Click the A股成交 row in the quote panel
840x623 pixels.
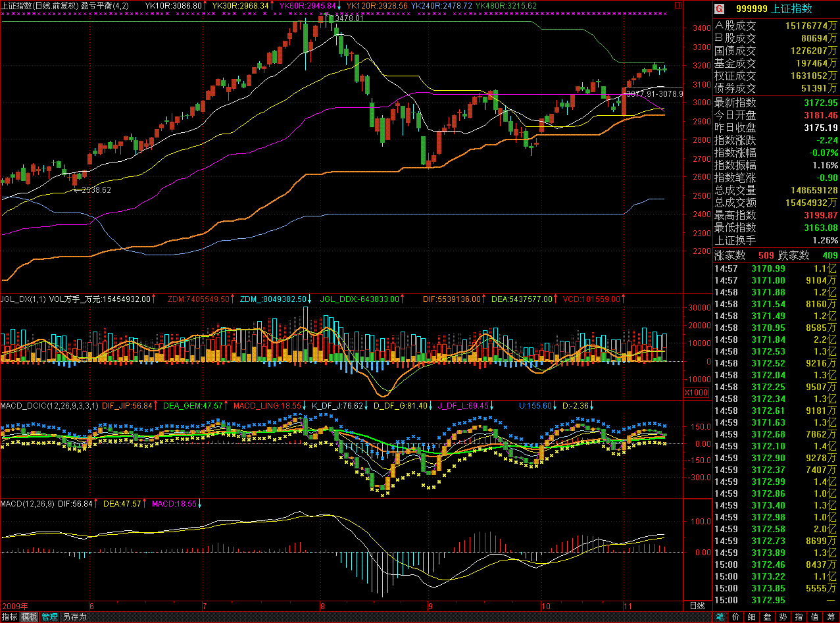[x=776, y=26]
